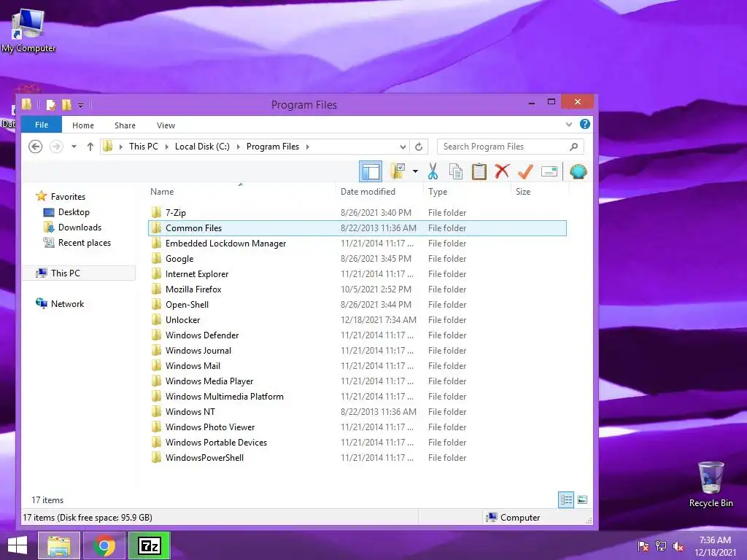This screenshot has width=747, height=560.
Task: Expand the address bar history dropdown
Action: pyautogui.click(x=403, y=147)
